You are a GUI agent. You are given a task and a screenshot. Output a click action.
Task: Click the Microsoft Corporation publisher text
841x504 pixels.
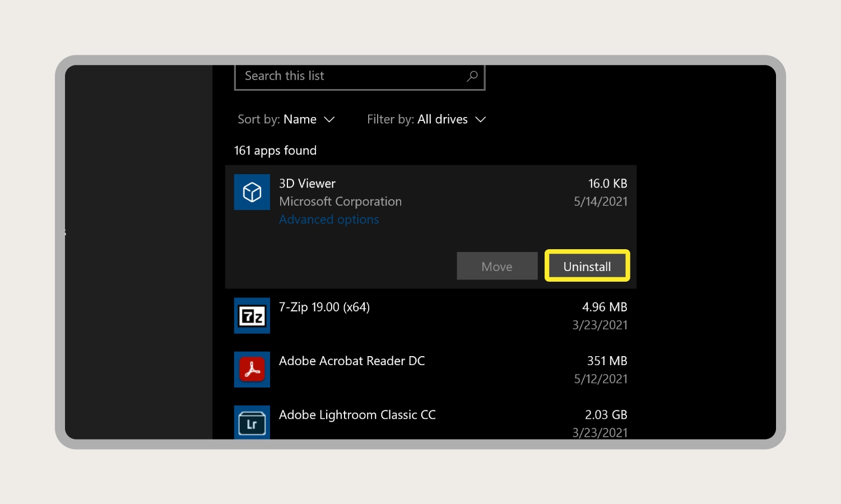pos(340,202)
